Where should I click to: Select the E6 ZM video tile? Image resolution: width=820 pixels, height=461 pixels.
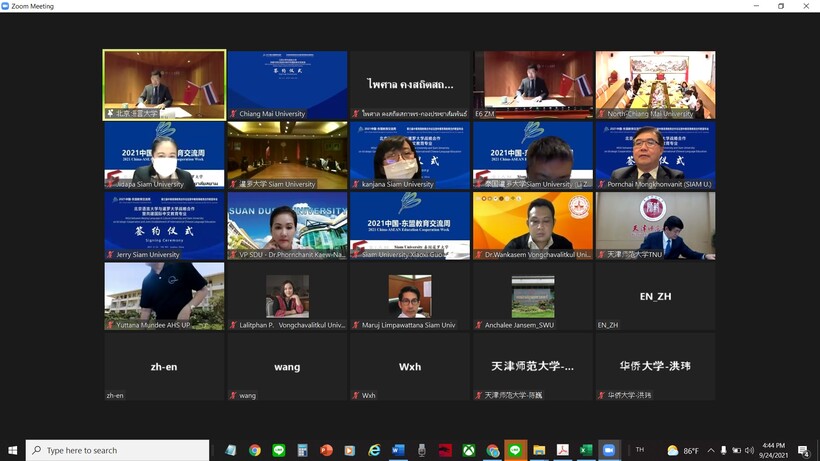[x=533, y=85]
